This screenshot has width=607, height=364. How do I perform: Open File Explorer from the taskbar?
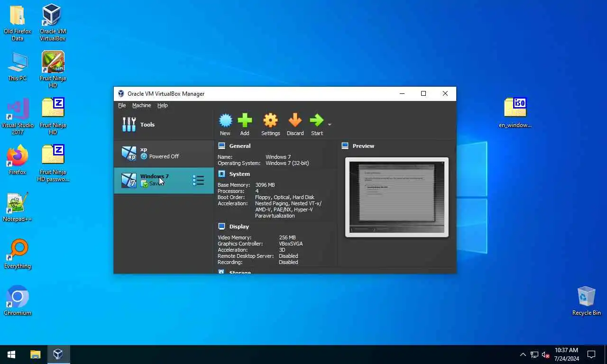(36, 355)
